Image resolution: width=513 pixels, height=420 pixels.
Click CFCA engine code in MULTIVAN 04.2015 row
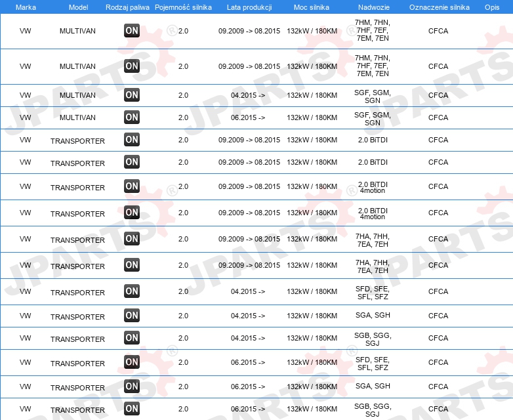[x=438, y=95]
